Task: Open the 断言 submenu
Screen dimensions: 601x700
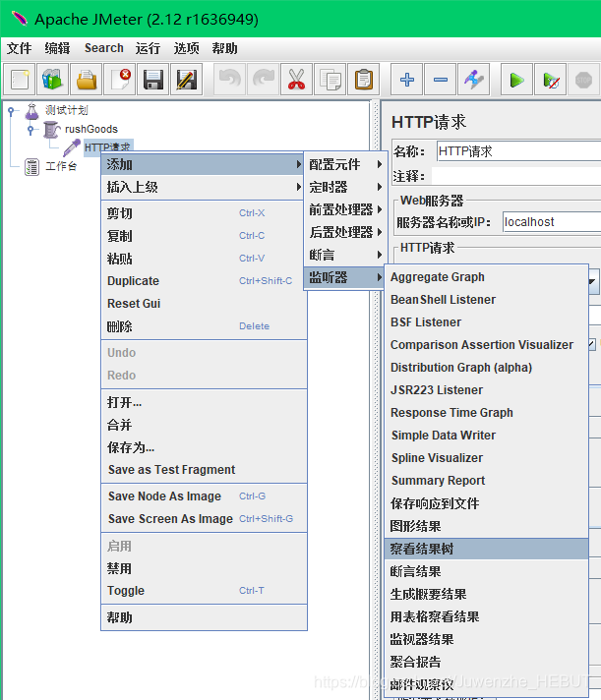Action: pos(345,255)
